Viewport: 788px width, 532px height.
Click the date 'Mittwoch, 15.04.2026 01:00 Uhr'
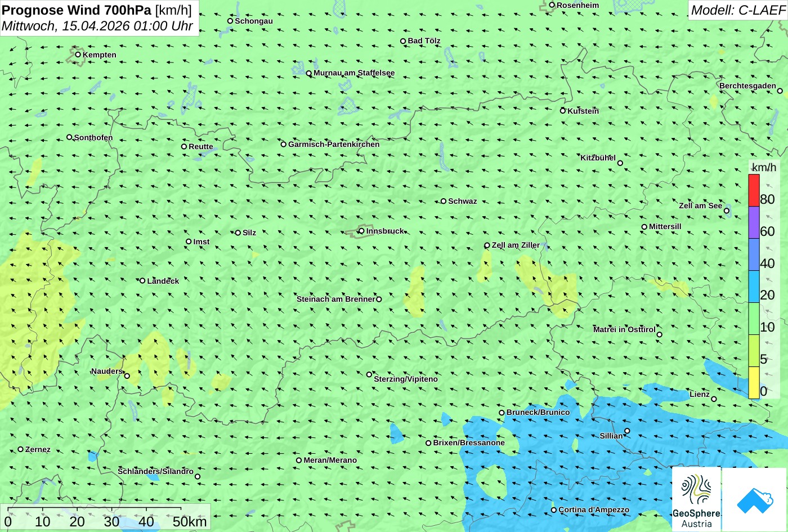[x=97, y=26]
